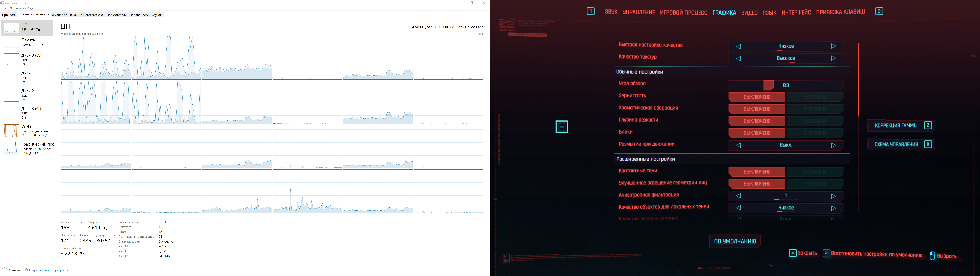Viewport: 980px width, 276px height.
Task: Click the Z key icon beside Коррекция гаммы
Action: [x=928, y=125]
